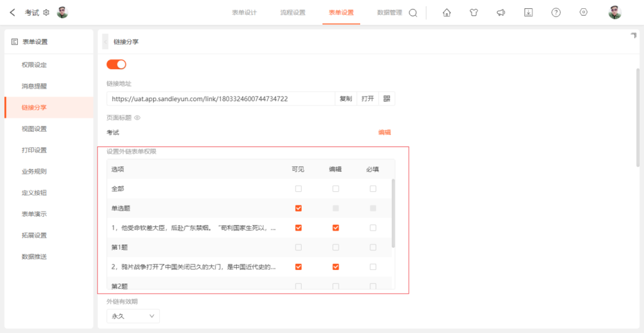Image resolution: width=644 pixels, height=333 pixels.
Task: Click the corner icon at panel top right
Action: click(633, 36)
